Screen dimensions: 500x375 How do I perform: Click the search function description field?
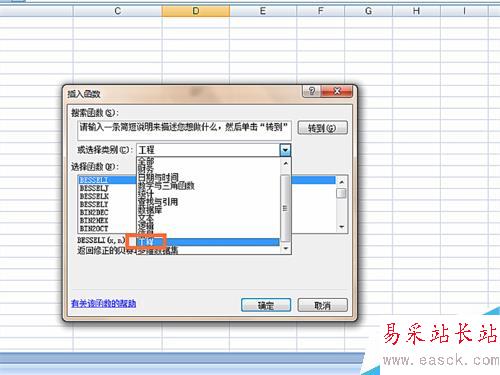coord(184,130)
